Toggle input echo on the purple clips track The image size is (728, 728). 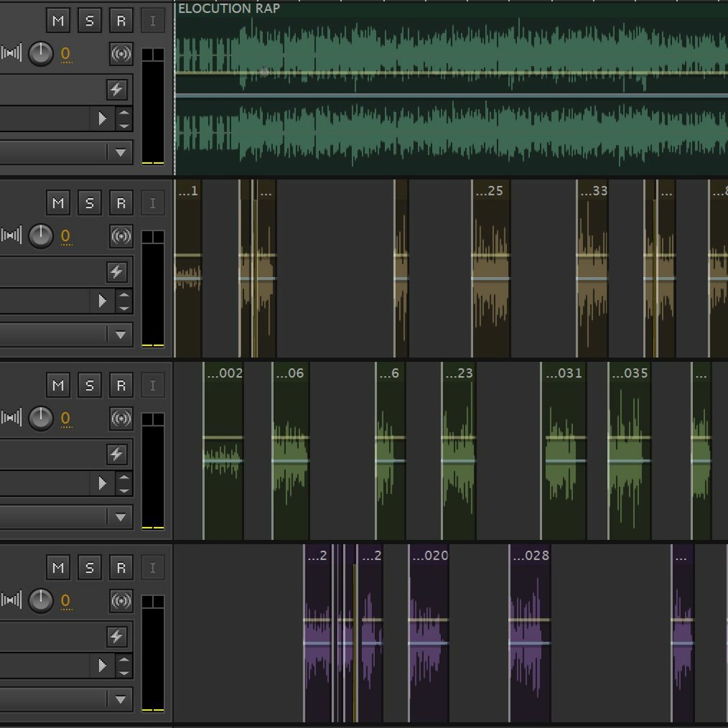tap(121, 601)
